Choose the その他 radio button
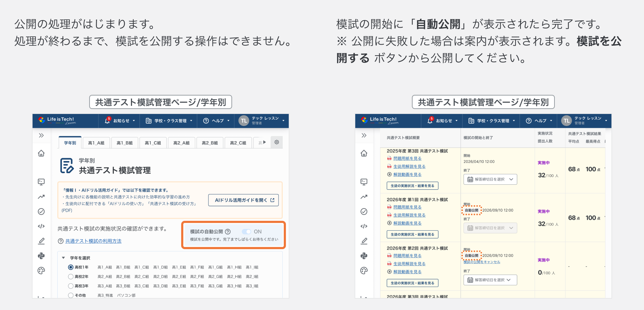The height and width of the screenshot is (310, 644). tap(71, 295)
